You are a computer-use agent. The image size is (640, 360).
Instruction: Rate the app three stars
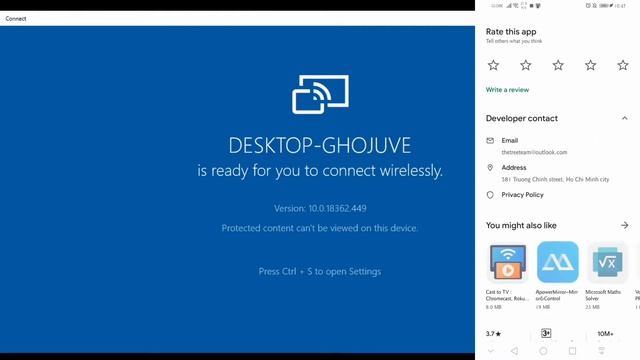(558, 65)
